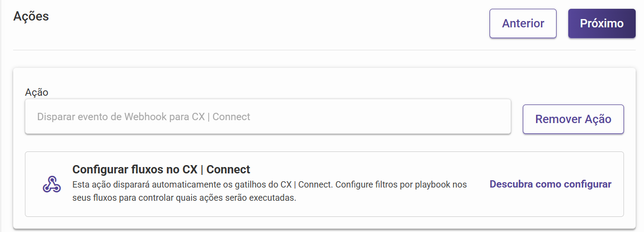This screenshot has width=644, height=232.
Task: Return to the previous step with Anterior
Action: tap(523, 23)
